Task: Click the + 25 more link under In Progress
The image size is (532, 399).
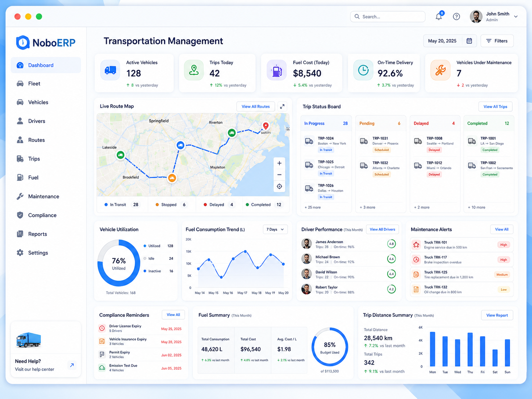Action: pyautogui.click(x=313, y=207)
